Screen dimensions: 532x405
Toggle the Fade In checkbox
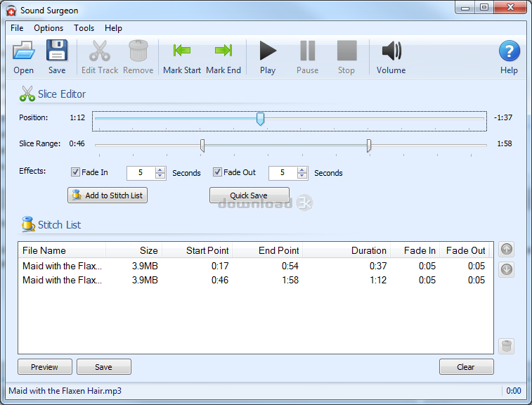point(75,172)
